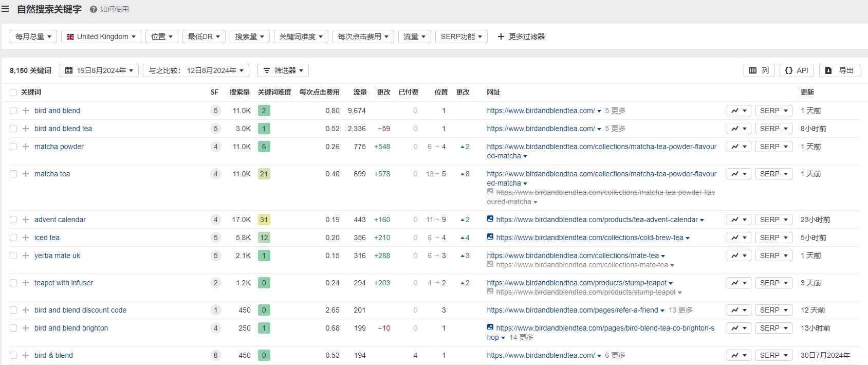This screenshot has width=868, height=365.
Task: Show '13 更多' URLs for discount code row
Action: pos(680,310)
